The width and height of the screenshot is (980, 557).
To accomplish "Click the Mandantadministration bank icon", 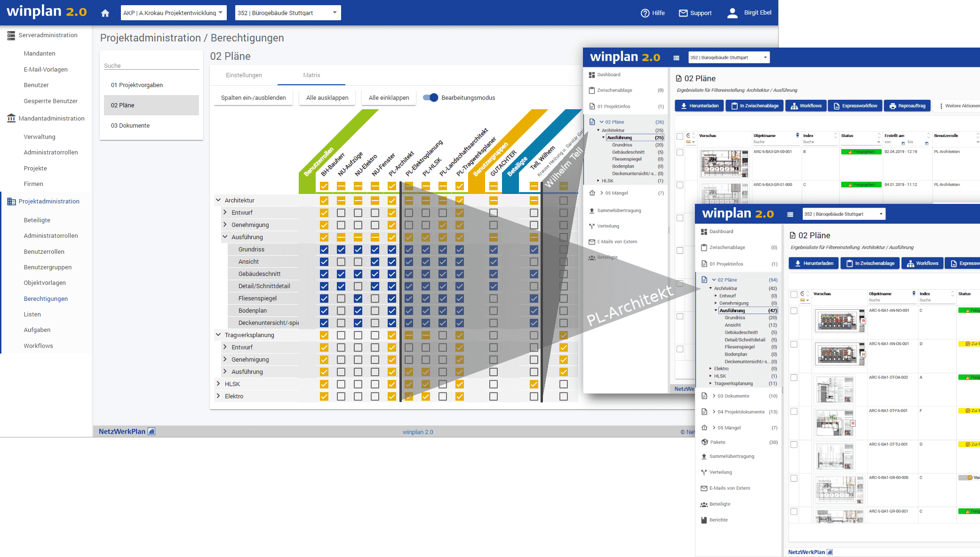I will (x=11, y=118).
